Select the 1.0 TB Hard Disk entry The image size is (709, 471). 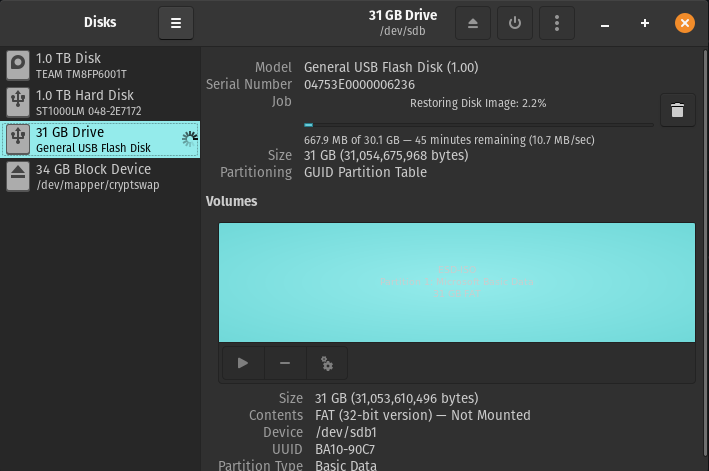[100, 103]
